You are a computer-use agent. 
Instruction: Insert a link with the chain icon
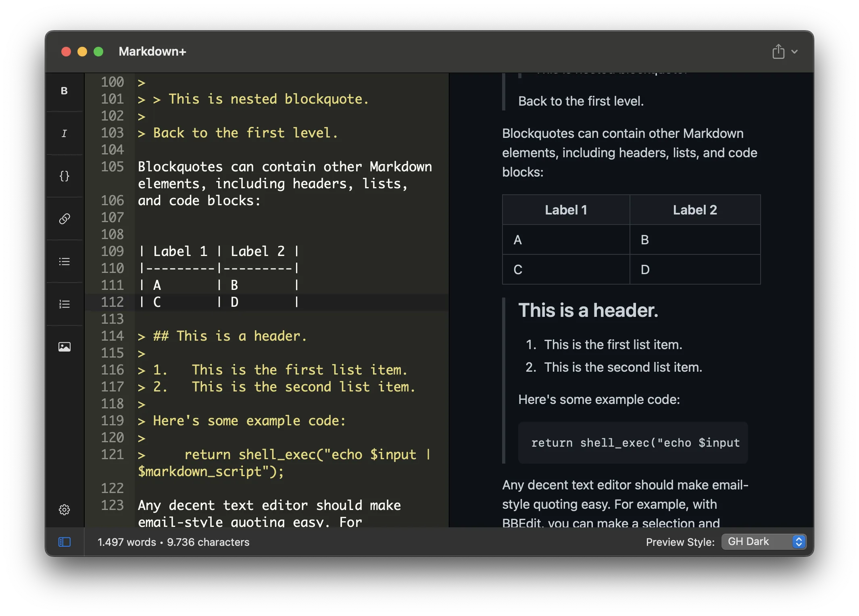(x=64, y=219)
